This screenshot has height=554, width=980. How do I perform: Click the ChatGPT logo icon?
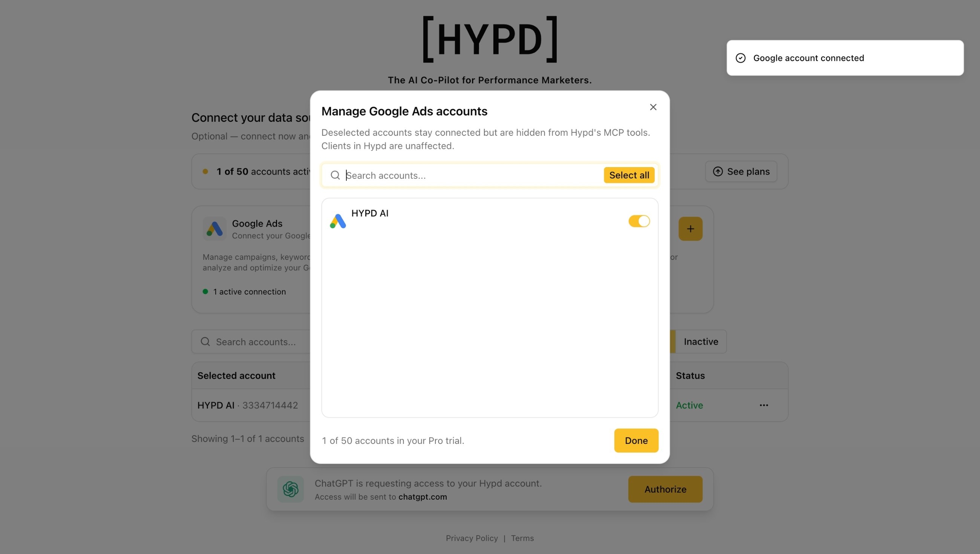(x=290, y=489)
